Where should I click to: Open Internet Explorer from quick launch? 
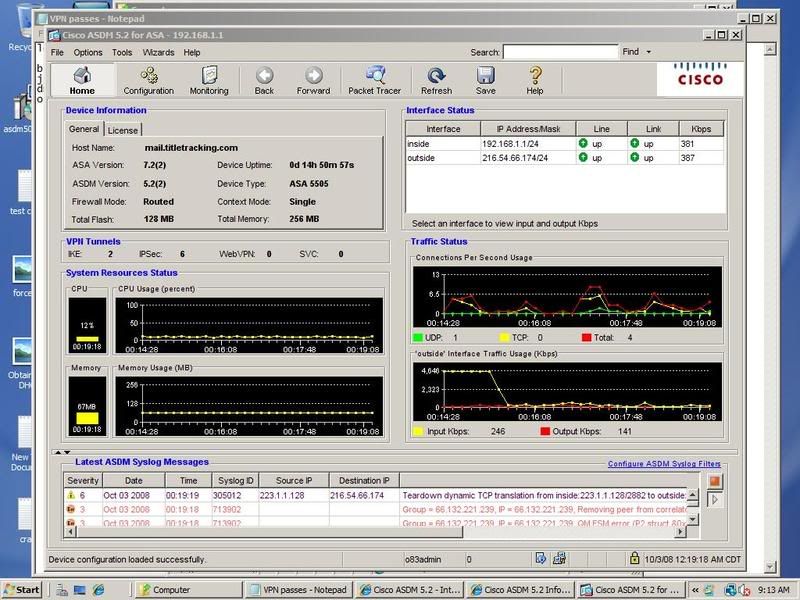pos(98,590)
